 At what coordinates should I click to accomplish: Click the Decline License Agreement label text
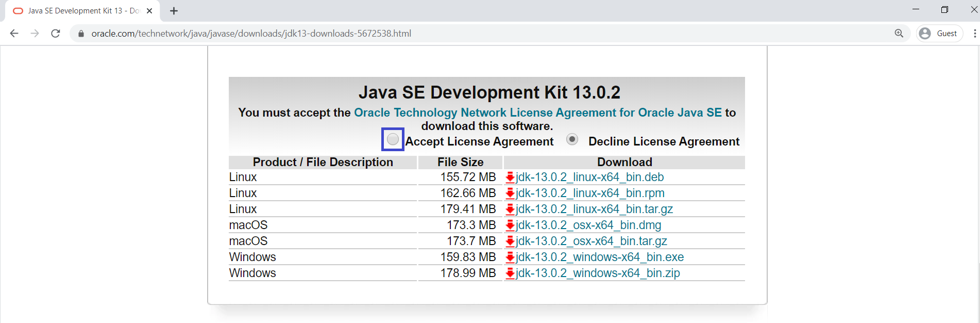(x=664, y=141)
